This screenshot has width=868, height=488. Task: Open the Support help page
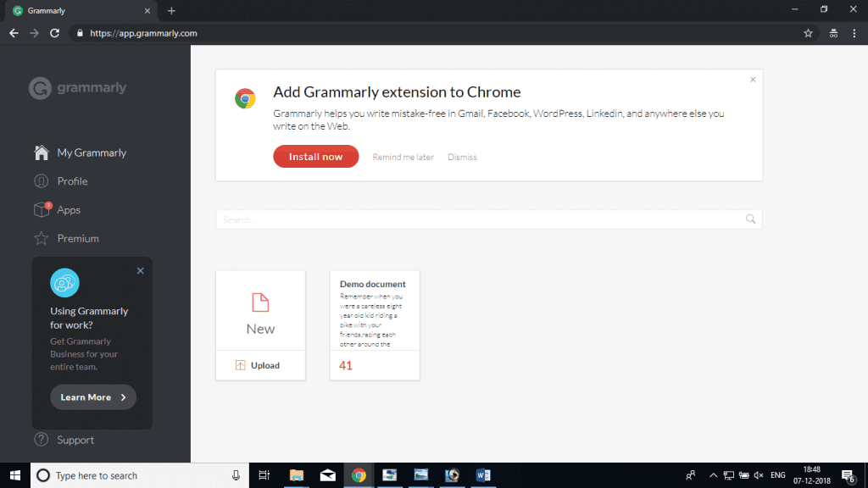pos(75,440)
